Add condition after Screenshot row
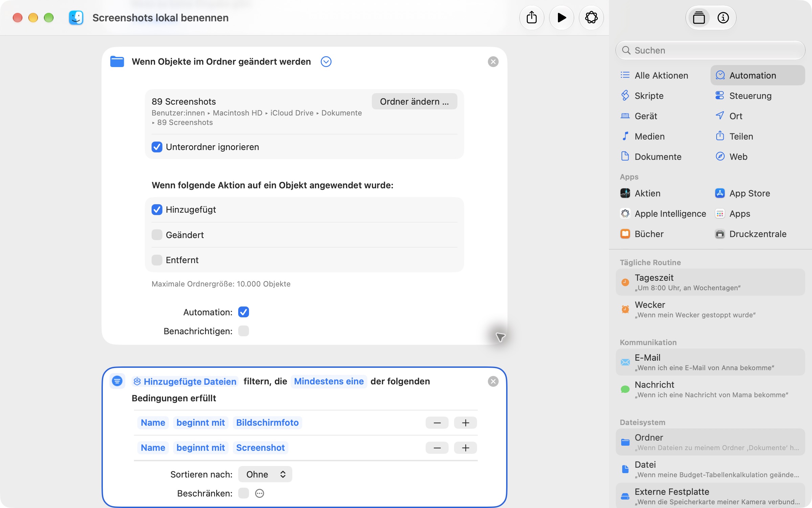 466,448
